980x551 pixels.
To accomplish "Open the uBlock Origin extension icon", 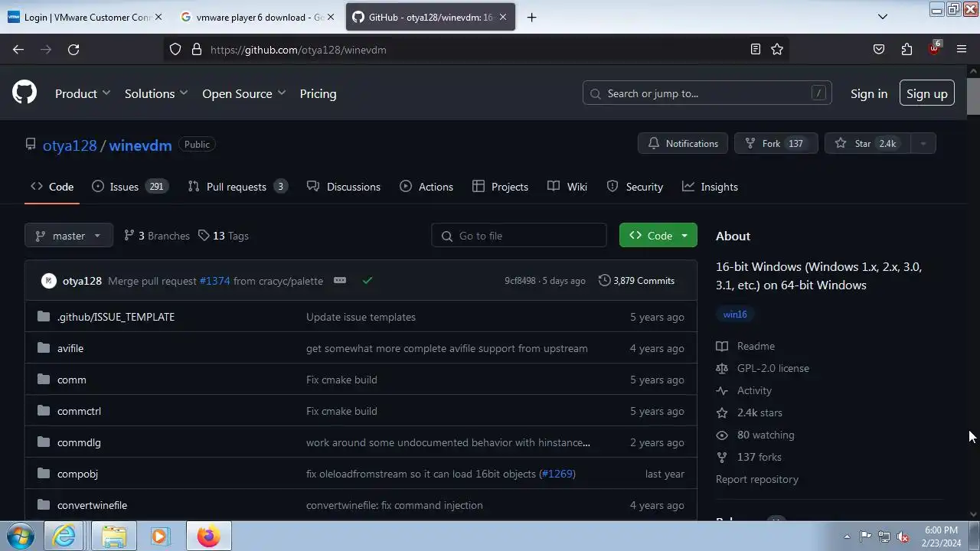I will coord(934,48).
